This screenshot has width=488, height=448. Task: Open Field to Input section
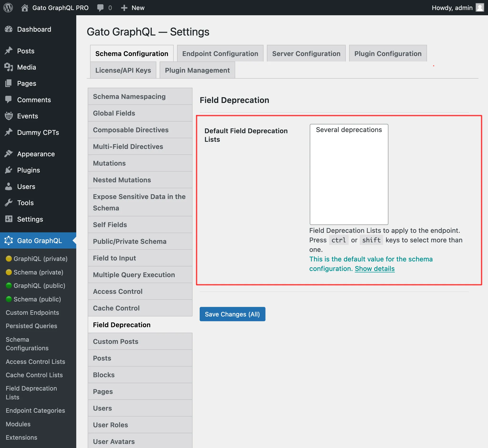[x=140, y=258]
